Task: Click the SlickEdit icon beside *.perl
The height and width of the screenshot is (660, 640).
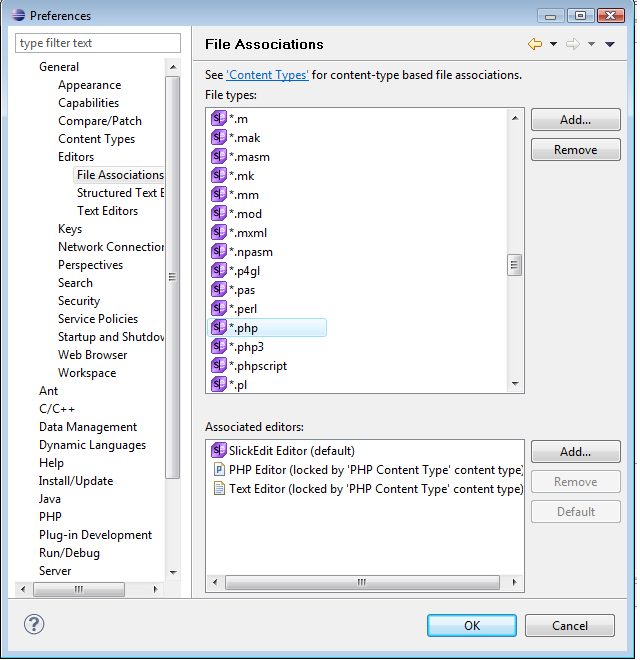Action: (219, 308)
